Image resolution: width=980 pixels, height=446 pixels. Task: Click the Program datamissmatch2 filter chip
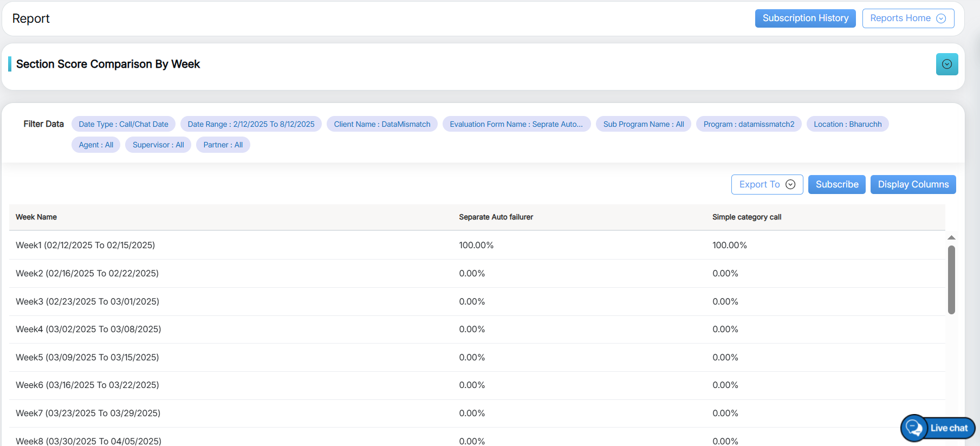coord(749,124)
